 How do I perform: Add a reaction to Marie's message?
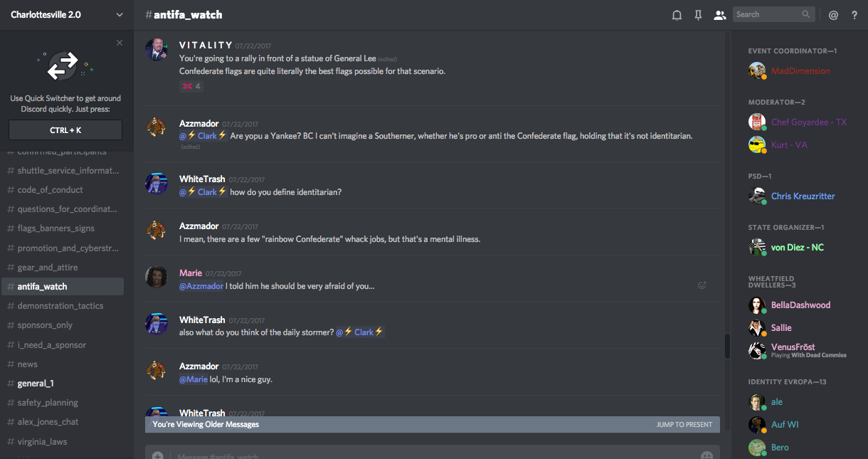(702, 285)
